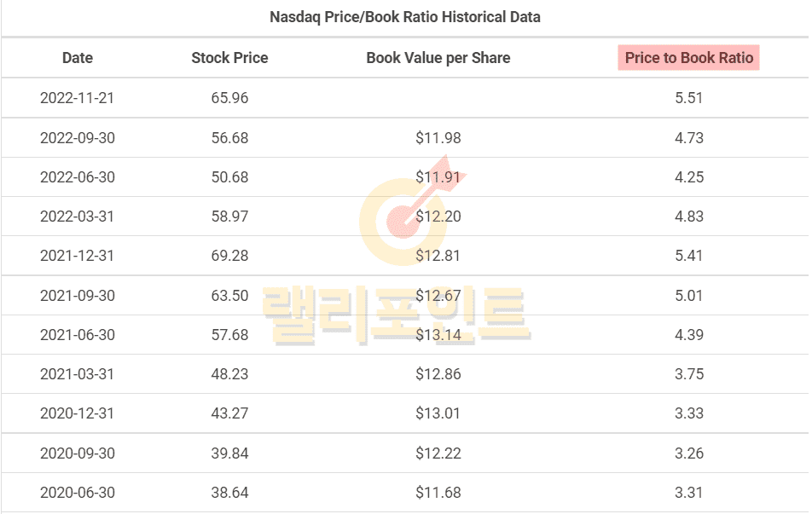Image resolution: width=812 pixels, height=514 pixels.
Task: Click the target arrow watermark logo
Action: (x=411, y=210)
